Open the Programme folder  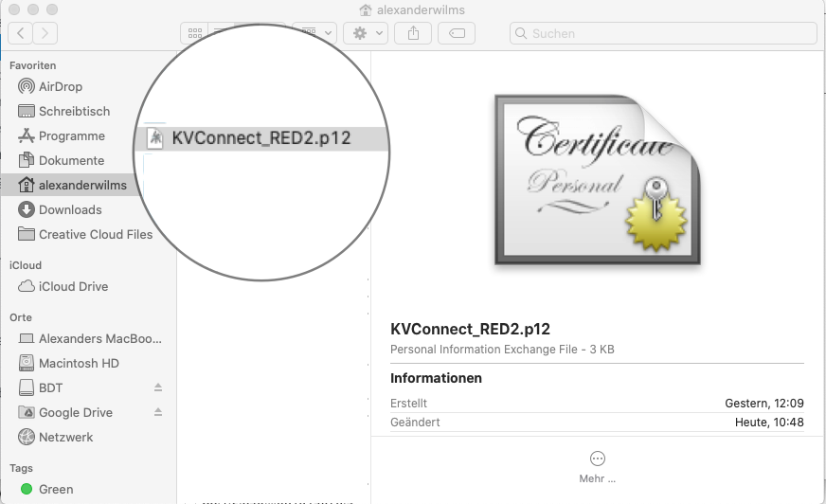tap(71, 135)
